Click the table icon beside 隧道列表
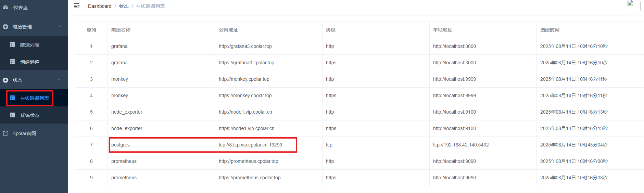The height and width of the screenshot is (193, 644). (x=12, y=44)
